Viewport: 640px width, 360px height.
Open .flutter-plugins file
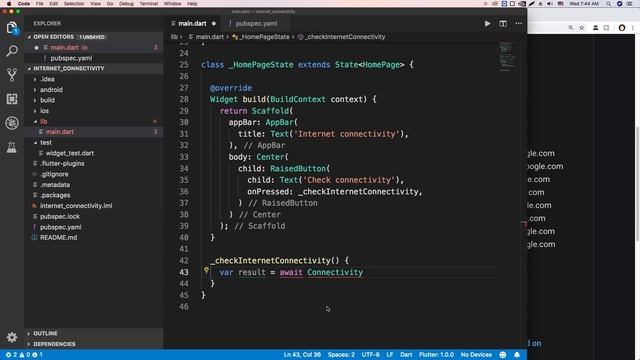pyautogui.click(x=62, y=164)
